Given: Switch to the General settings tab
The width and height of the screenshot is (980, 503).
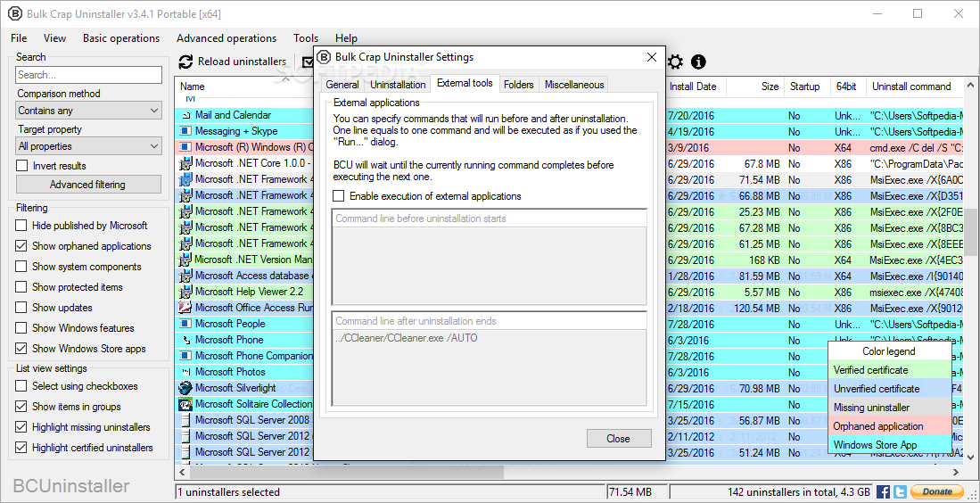Looking at the screenshot, I should (x=342, y=85).
